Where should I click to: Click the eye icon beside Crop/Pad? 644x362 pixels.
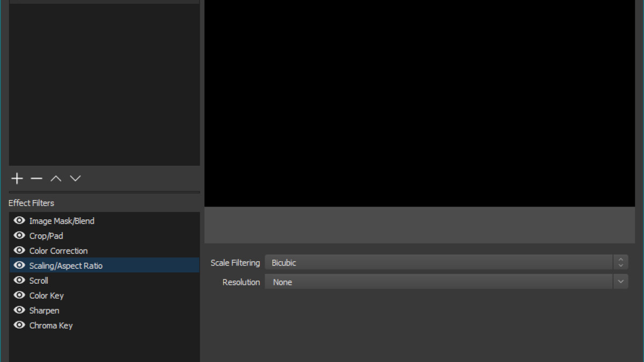[19, 235]
